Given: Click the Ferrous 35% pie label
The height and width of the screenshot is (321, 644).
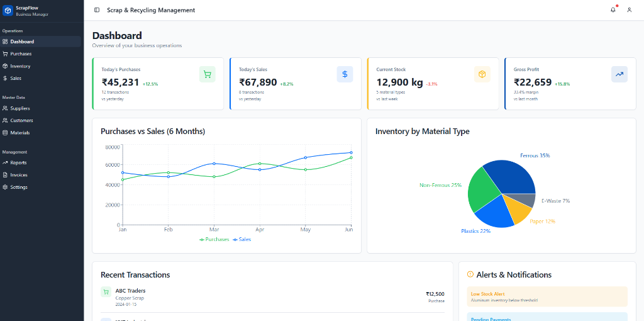Looking at the screenshot, I should (x=535, y=155).
